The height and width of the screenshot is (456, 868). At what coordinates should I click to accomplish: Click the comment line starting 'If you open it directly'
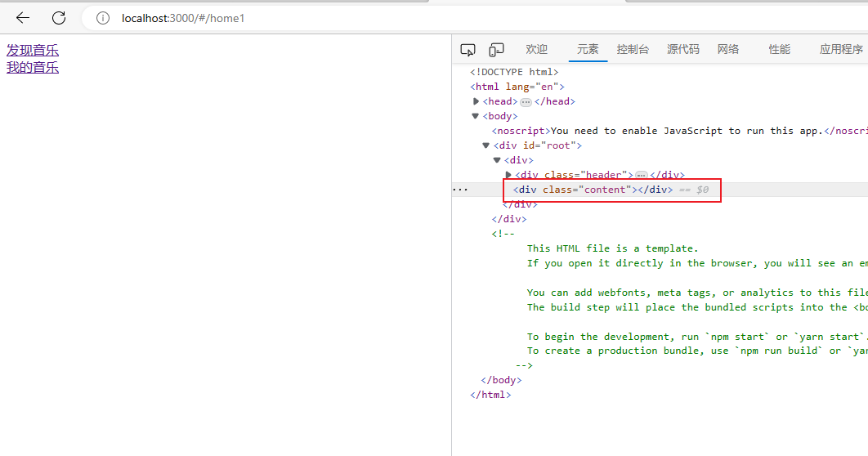click(x=697, y=263)
